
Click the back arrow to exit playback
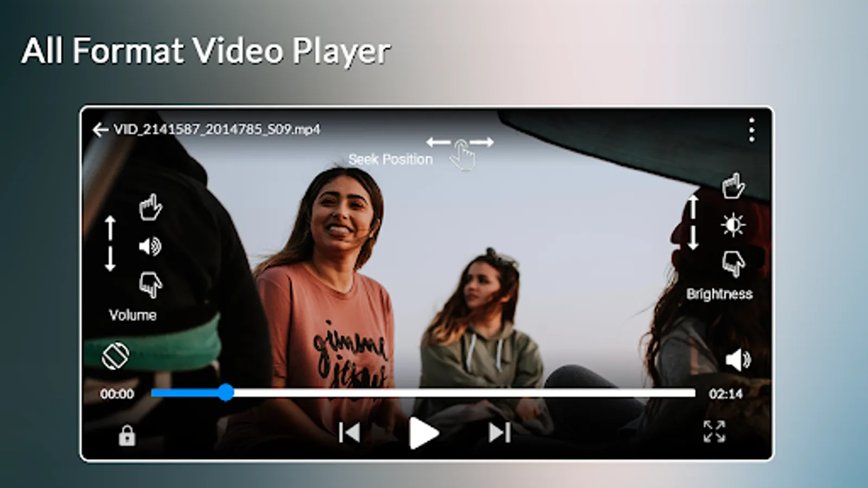pos(100,129)
